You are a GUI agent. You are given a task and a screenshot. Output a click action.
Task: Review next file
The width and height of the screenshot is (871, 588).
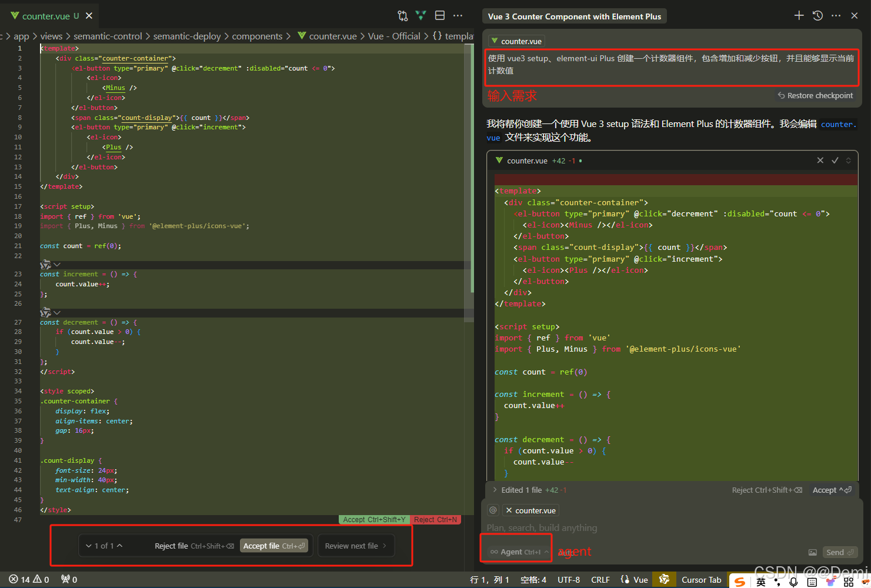[x=356, y=546]
